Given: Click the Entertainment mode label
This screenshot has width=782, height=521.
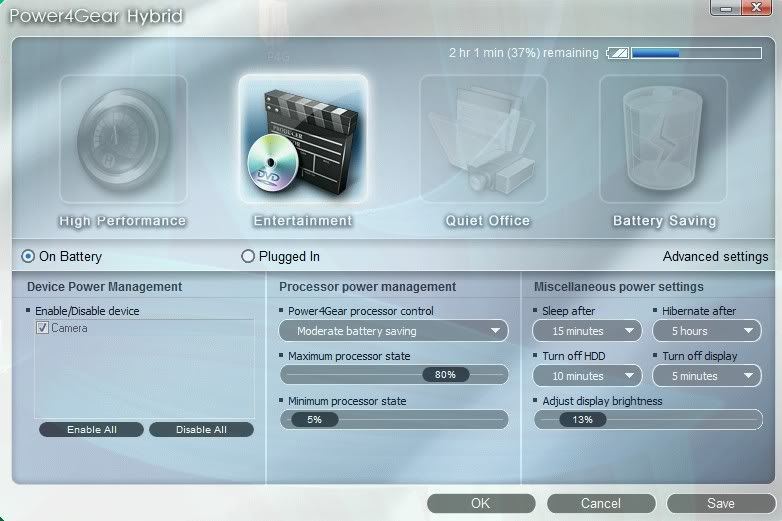Looking at the screenshot, I should [303, 221].
